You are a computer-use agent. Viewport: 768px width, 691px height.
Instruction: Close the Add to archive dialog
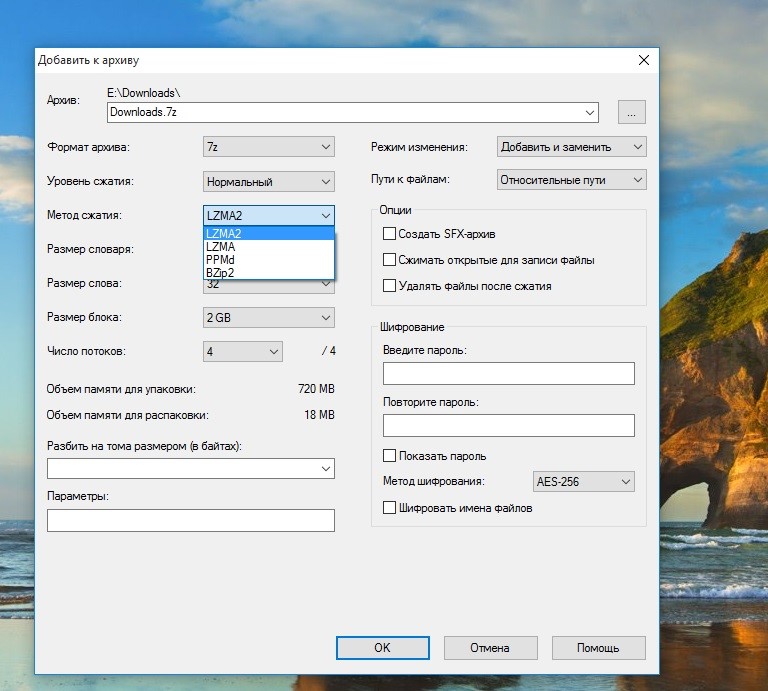coord(644,60)
